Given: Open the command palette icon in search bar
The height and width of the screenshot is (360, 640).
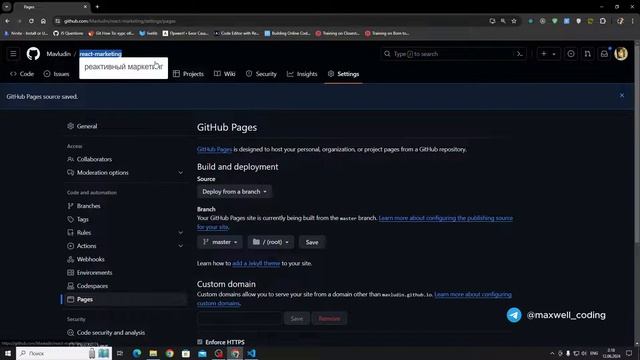Looking at the screenshot, I should (519, 54).
